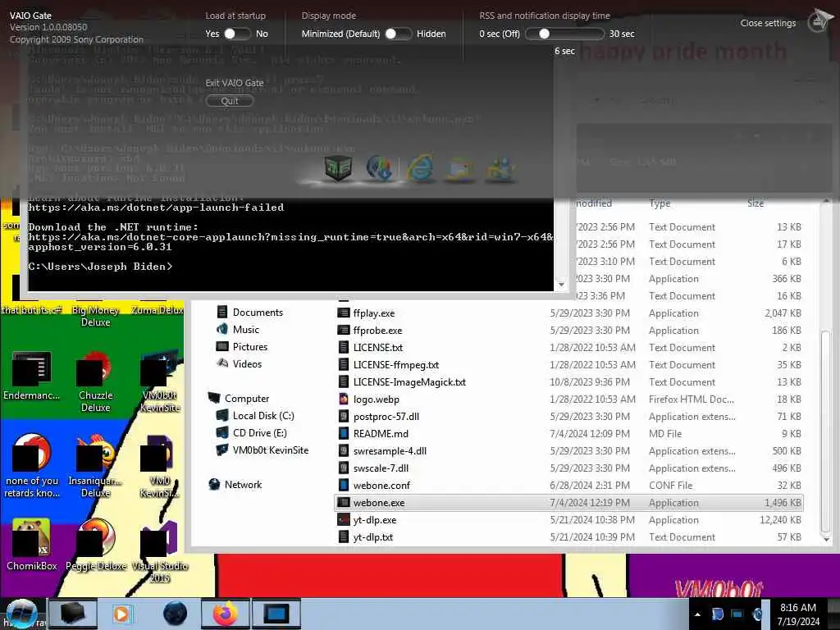Open Chuzzle Deluxe desktop shortcut
The image size is (840, 630).
pos(95,382)
